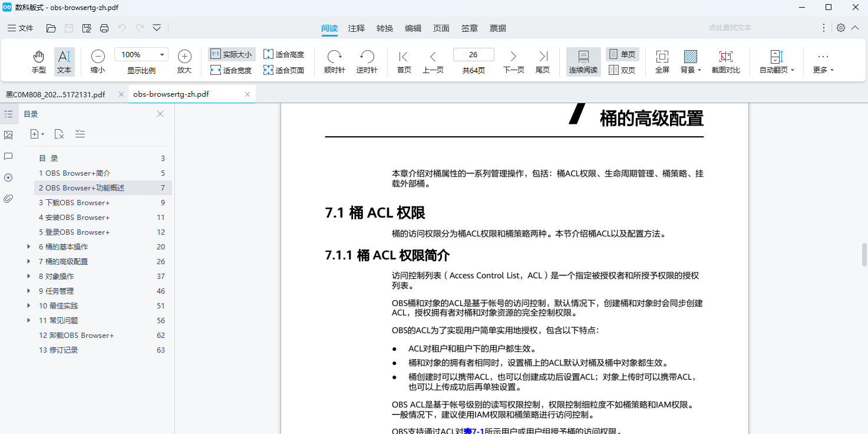Zoom out with 缩小 button

[x=98, y=62]
